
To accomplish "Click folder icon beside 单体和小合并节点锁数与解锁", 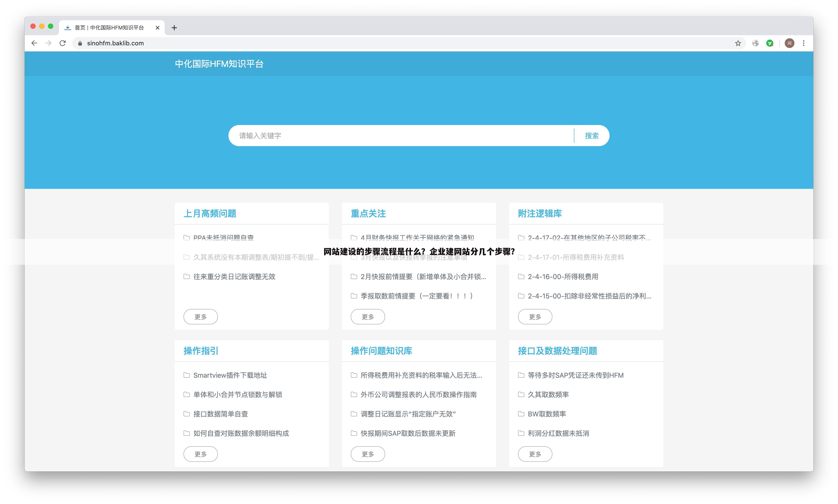I will [x=186, y=394].
